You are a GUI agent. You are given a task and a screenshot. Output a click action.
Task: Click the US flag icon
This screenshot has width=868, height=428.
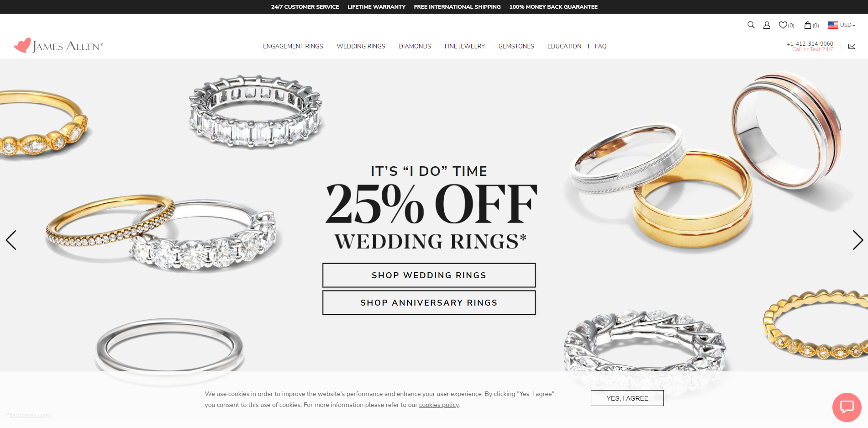pos(833,25)
